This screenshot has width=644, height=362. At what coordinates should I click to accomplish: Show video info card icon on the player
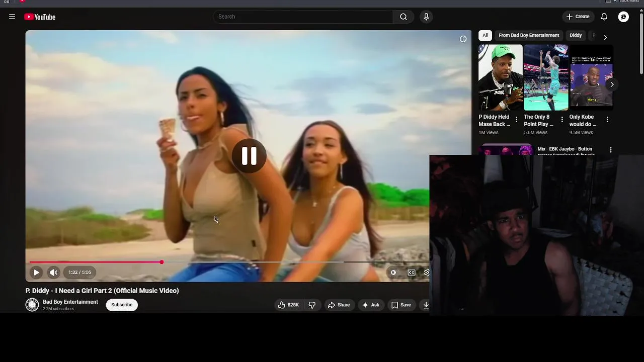coord(463,39)
